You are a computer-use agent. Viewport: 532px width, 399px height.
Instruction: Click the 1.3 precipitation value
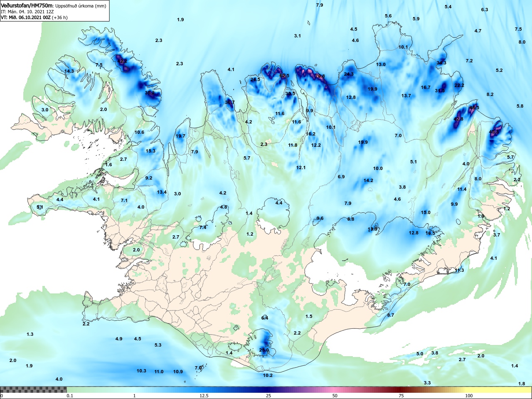(30, 334)
